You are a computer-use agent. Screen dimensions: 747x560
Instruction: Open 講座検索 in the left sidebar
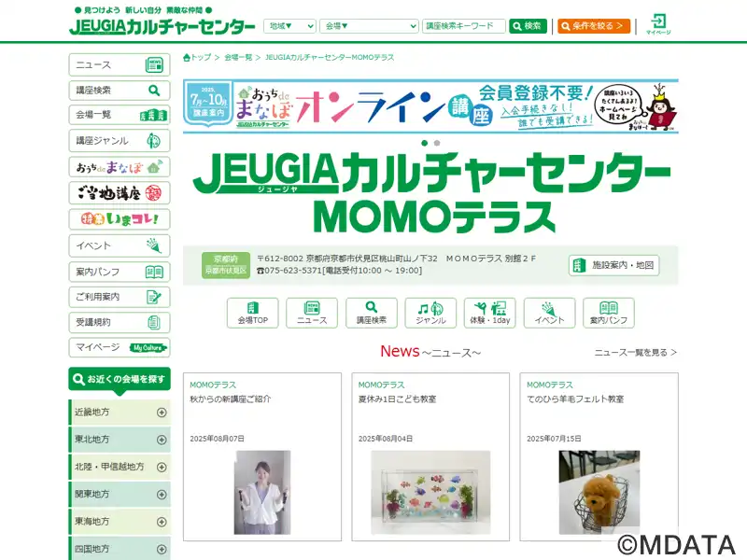click(x=120, y=90)
